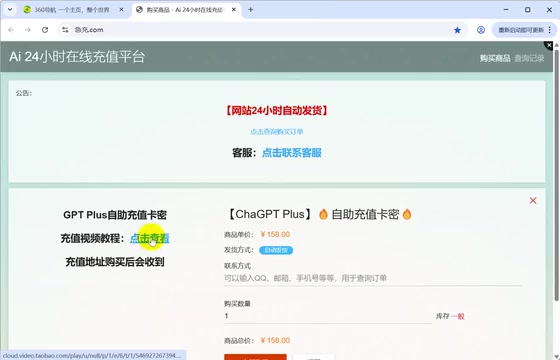The height and width of the screenshot is (360, 560).
Task: Click 点击联系客服 link
Action: 292,153
